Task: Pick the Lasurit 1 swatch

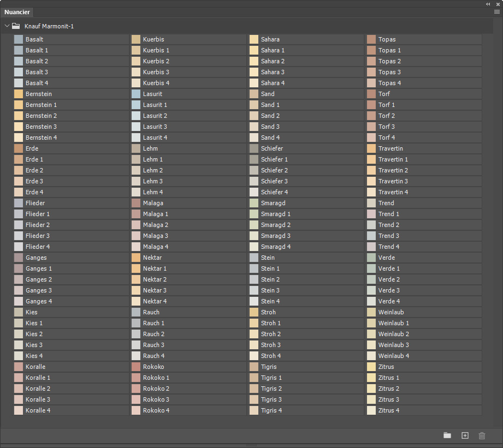Action: (x=136, y=105)
